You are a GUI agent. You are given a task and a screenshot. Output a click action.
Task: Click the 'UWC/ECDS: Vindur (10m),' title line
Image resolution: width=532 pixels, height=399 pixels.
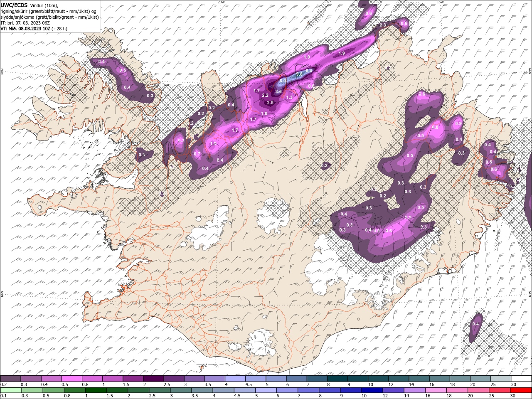30,5
